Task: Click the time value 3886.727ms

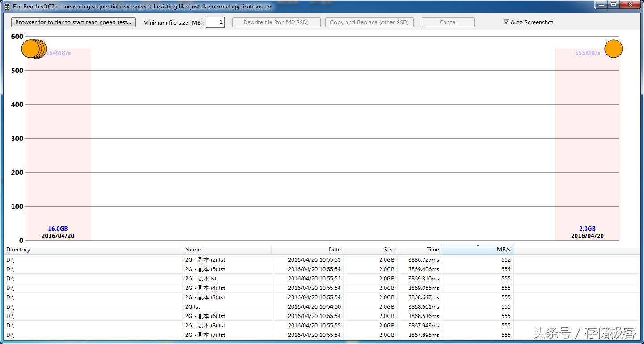Action: 424,260
